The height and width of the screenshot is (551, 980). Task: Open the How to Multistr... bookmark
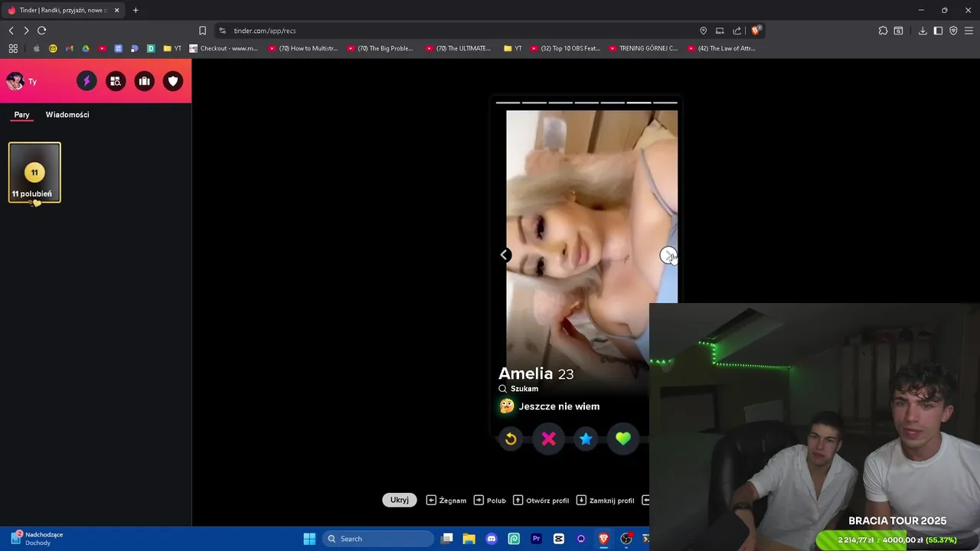tap(302, 48)
